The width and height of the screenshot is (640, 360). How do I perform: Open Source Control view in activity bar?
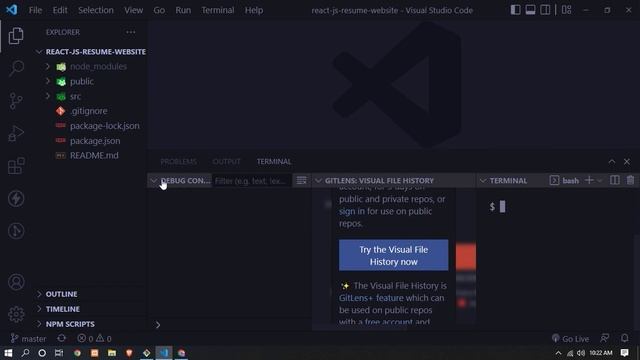16,101
